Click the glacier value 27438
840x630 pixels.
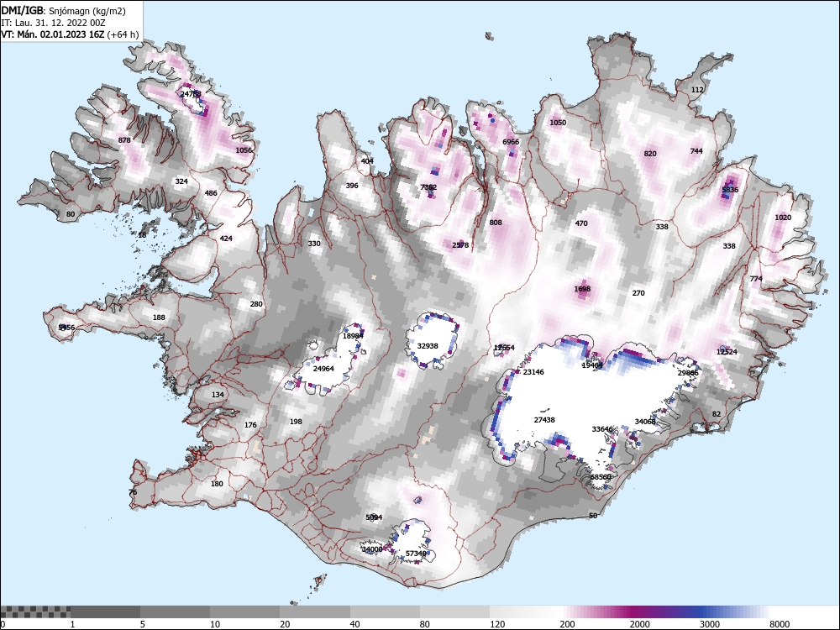coord(544,420)
